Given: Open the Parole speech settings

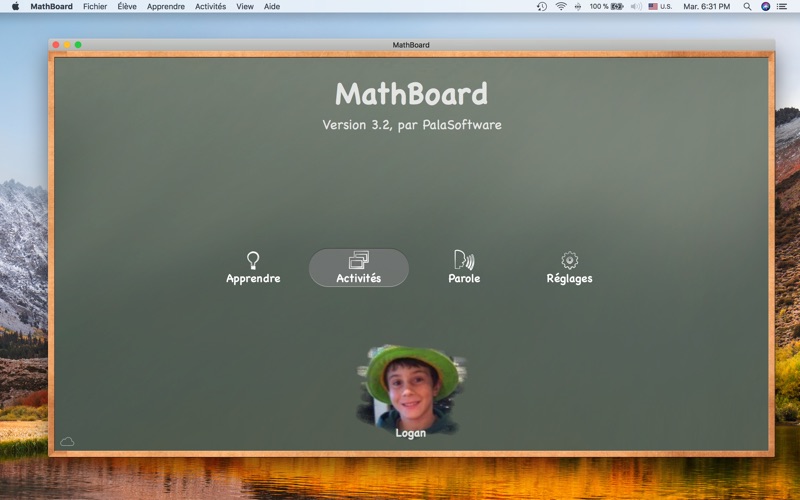Looking at the screenshot, I should coord(464,268).
